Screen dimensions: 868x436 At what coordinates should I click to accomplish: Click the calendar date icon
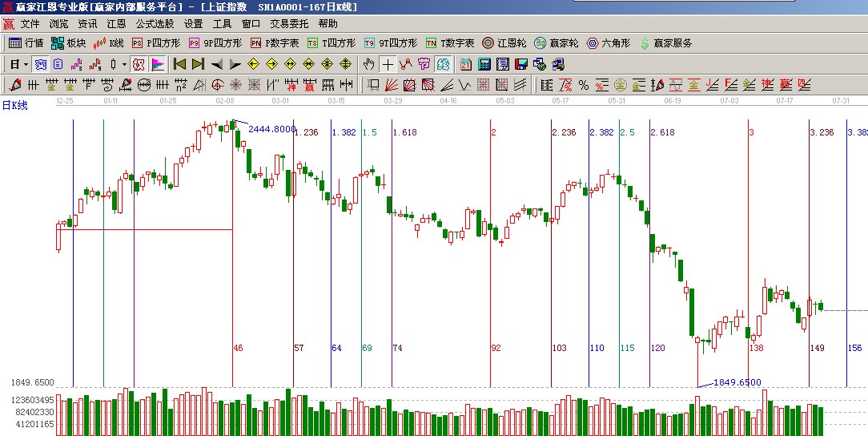[465, 64]
